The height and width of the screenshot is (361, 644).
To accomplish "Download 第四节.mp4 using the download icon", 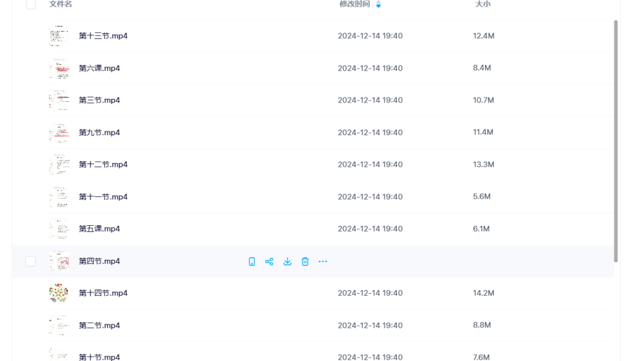I will point(287,262).
